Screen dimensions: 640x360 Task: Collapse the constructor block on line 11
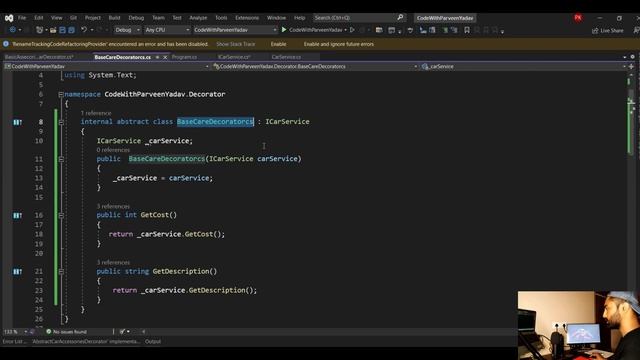pos(61,159)
